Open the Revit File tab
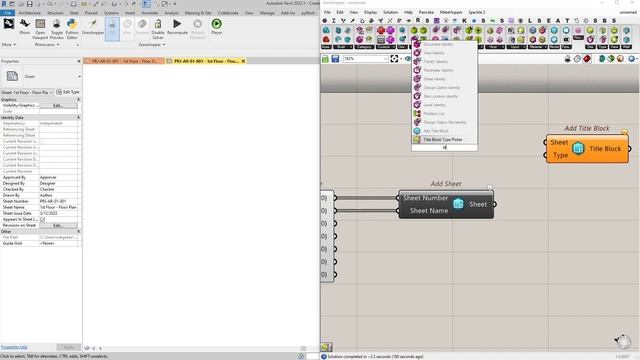This screenshot has width=640, height=360. (8, 13)
